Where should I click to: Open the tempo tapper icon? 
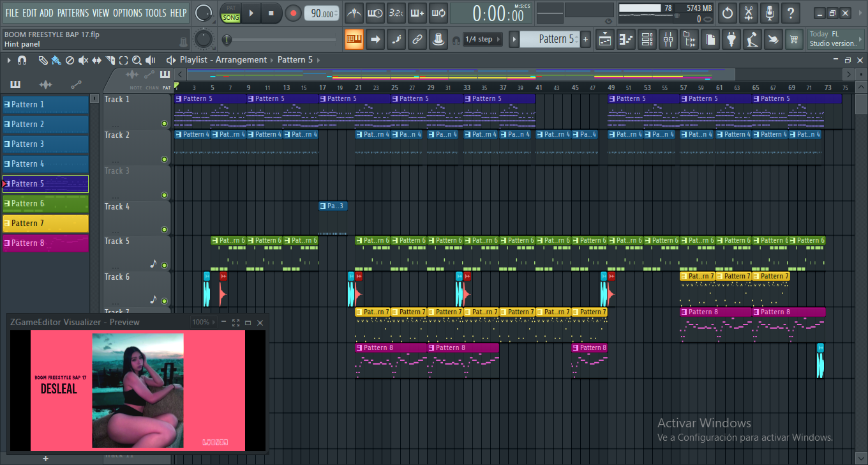(x=752, y=40)
